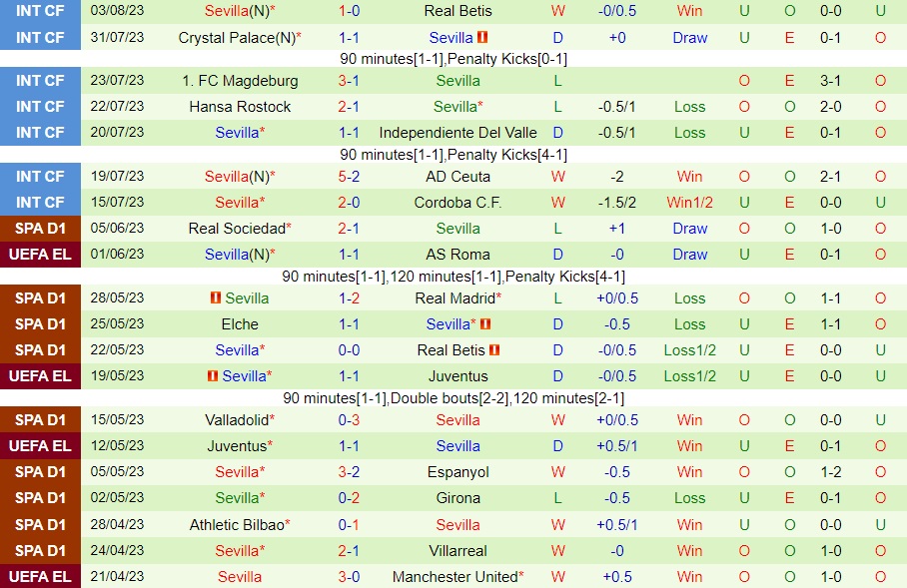Image resolution: width=907 pixels, height=588 pixels.
Task: Click Independiente Del Valle team name
Action: [x=457, y=133]
